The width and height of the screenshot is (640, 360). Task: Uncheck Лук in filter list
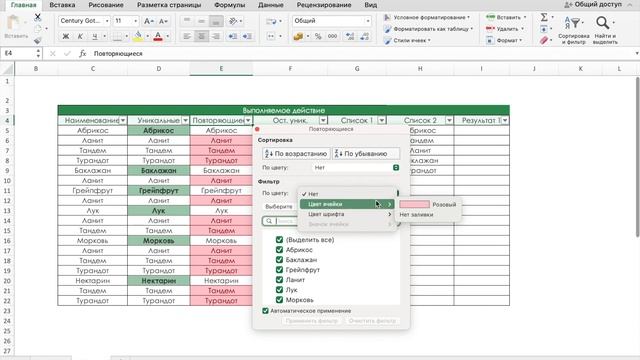(x=280, y=290)
